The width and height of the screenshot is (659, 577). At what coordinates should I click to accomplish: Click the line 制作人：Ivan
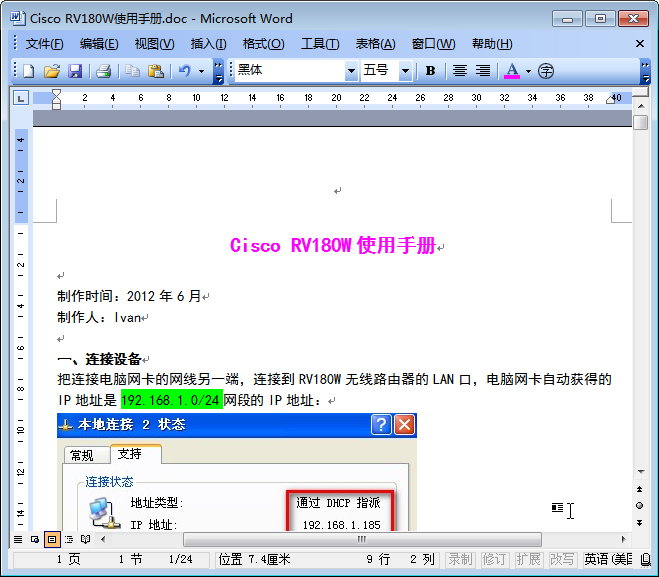point(99,317)
